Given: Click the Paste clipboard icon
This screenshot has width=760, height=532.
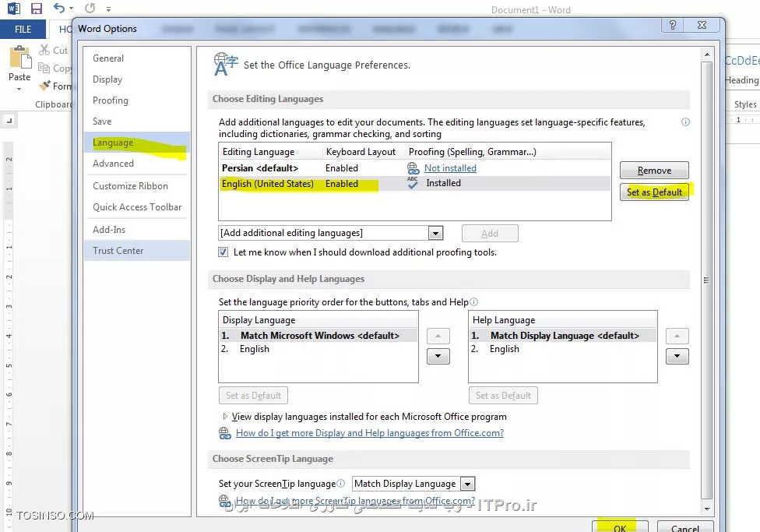Looking at the screenshot, I should (19, 57).
